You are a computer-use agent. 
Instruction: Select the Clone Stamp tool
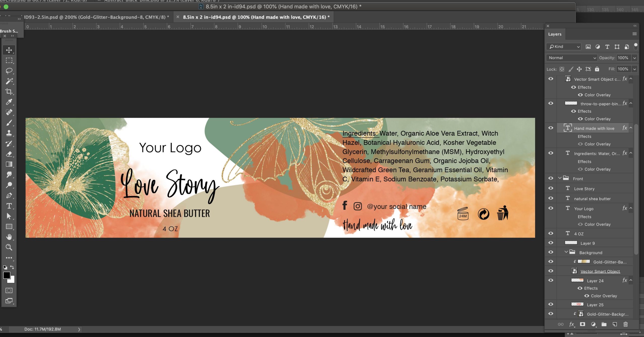click(x=9, y=133)
